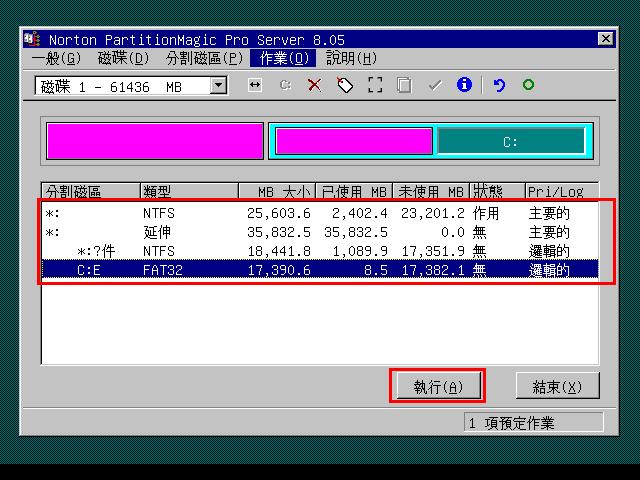Viewport: 640px width, 480px height.
Task: Click the label tag toolbar icon
Action: 344,86
